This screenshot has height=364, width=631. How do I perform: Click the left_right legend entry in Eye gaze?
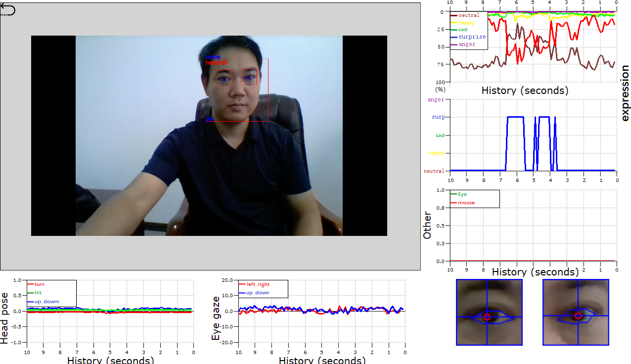coord(259,284)
